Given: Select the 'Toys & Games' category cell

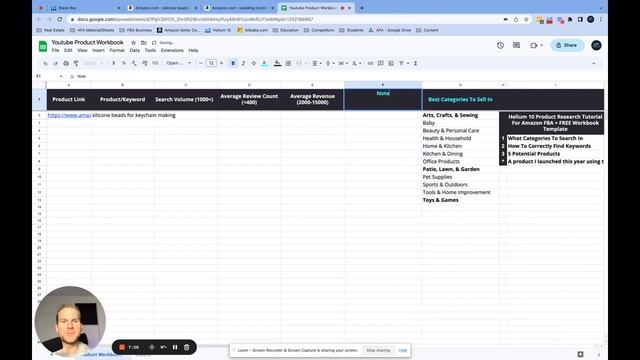Looking at the screenshot, I should click(x=460, y=200).
